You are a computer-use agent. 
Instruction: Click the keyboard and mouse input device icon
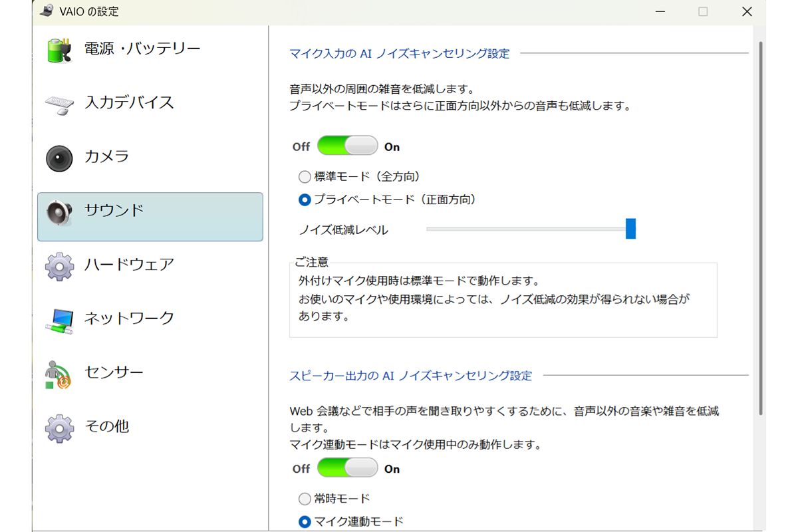click(x=59, y=104)
